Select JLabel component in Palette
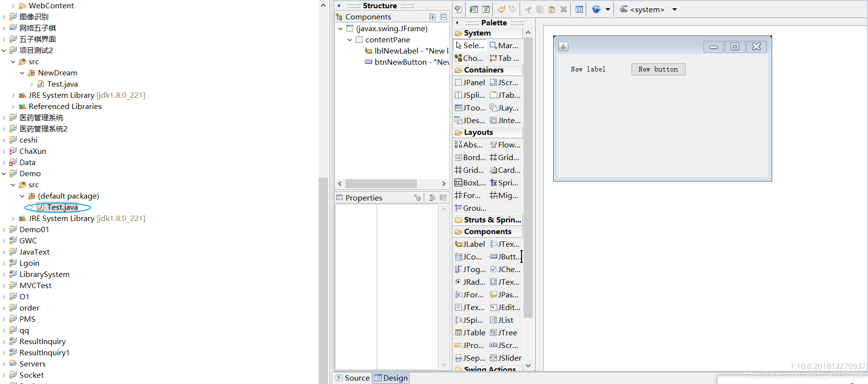This screenshot has width=868, height=384. (470, 244)
